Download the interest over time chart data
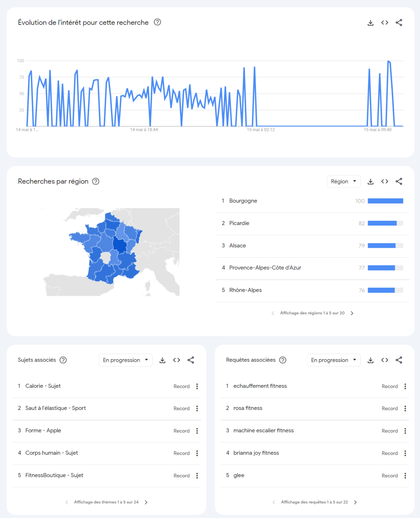Image resolution: width=420 pixels, height=518 pixels. [370, 23]
